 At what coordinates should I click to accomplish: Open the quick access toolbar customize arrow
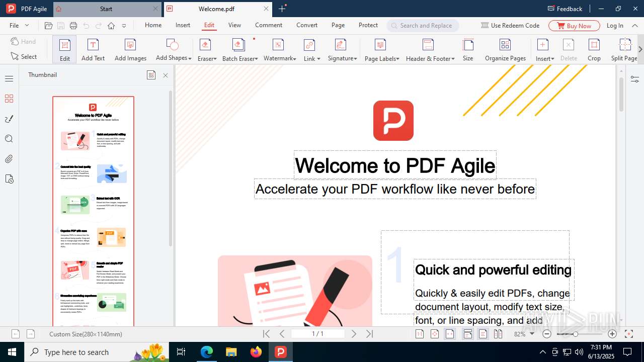124,26
